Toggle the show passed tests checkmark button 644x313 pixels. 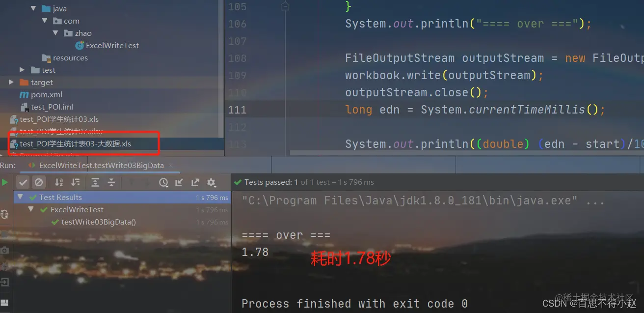pyautogui.click(x=23, y=182)
